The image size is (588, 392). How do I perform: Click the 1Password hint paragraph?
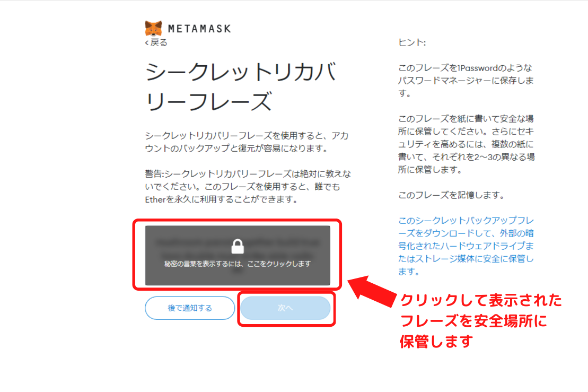466,80
